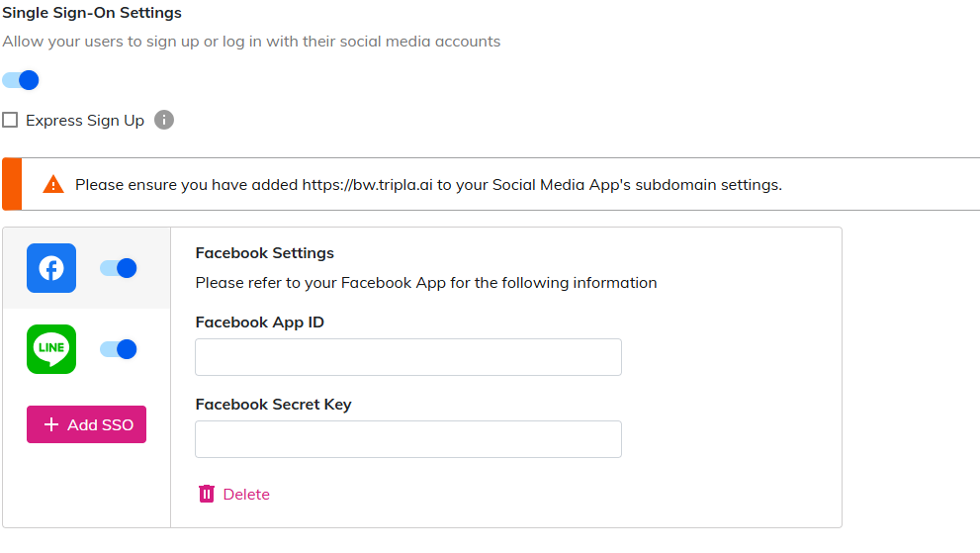The image size is (980, 553).
Task: Disable the Facebook SSO toggle
Action: coord(119,268)
